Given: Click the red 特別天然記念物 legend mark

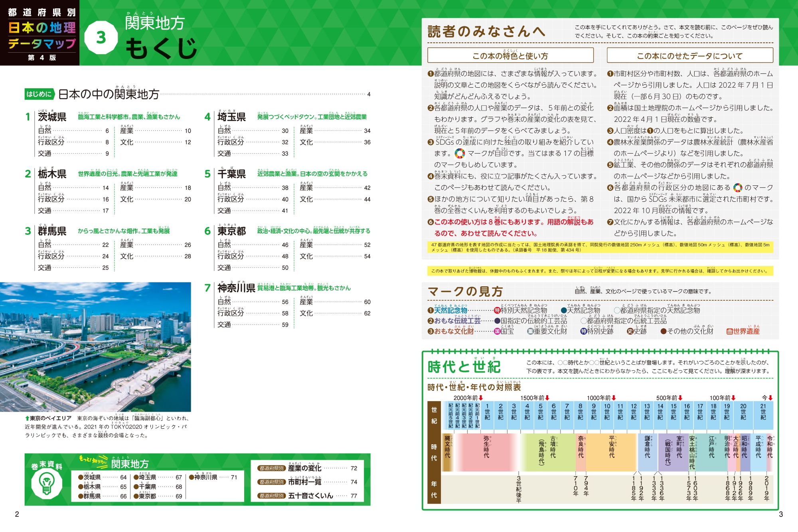Looking at the screenshot, I should click(497, 310).
